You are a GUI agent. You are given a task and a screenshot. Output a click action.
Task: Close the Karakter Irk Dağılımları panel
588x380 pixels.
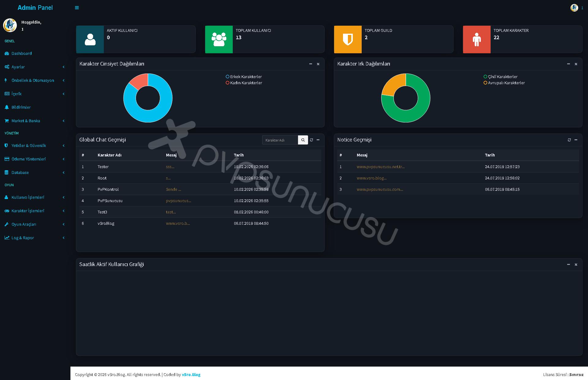pos(576,64)
